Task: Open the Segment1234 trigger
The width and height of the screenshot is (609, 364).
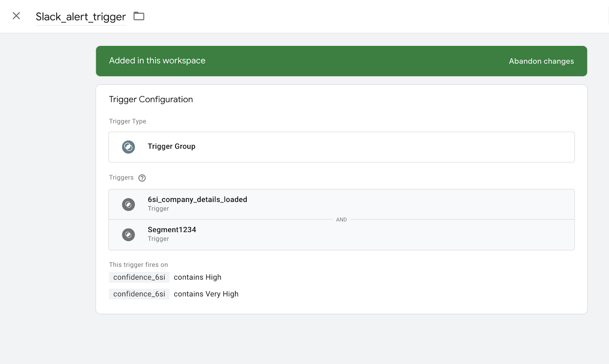Action: [341, 235]
